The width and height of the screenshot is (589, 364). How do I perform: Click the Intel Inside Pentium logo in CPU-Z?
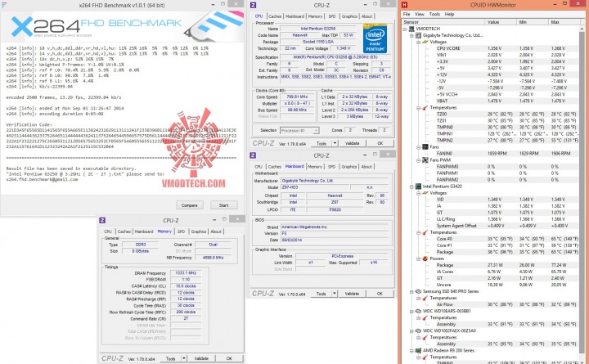click(375, 38)
